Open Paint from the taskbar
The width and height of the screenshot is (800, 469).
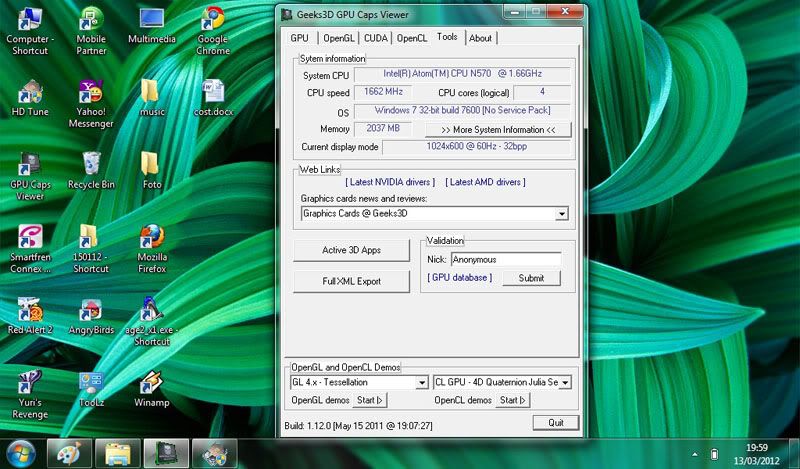click(69, 454)
